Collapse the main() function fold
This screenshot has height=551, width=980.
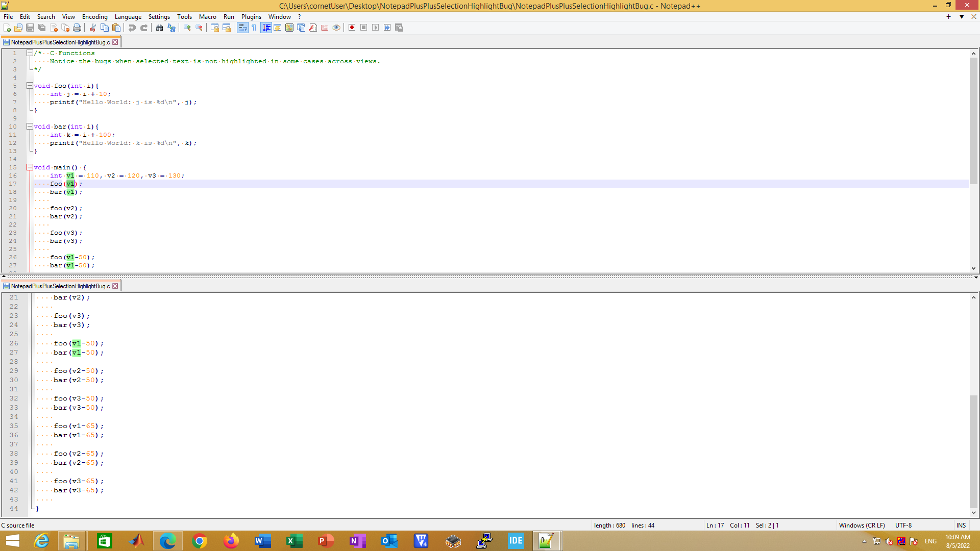click(30, 167)
